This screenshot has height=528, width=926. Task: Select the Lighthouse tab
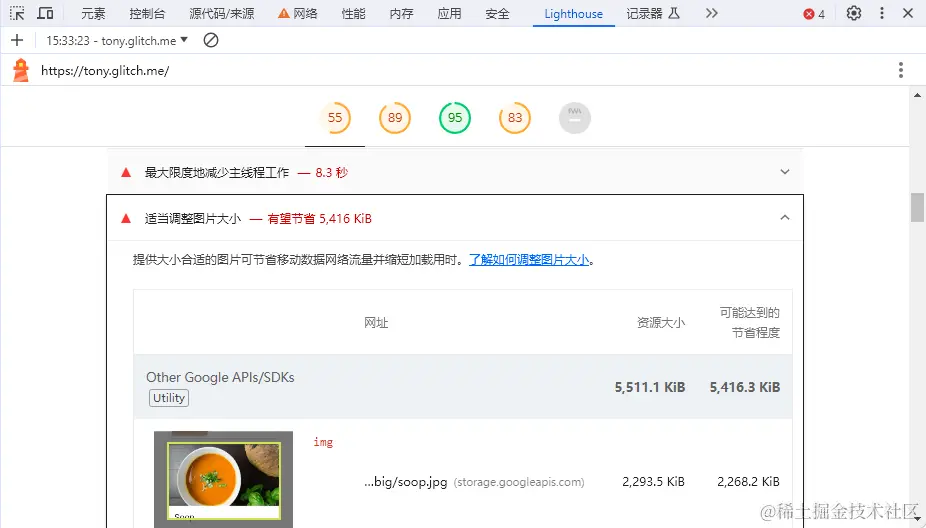coord(573,14)
